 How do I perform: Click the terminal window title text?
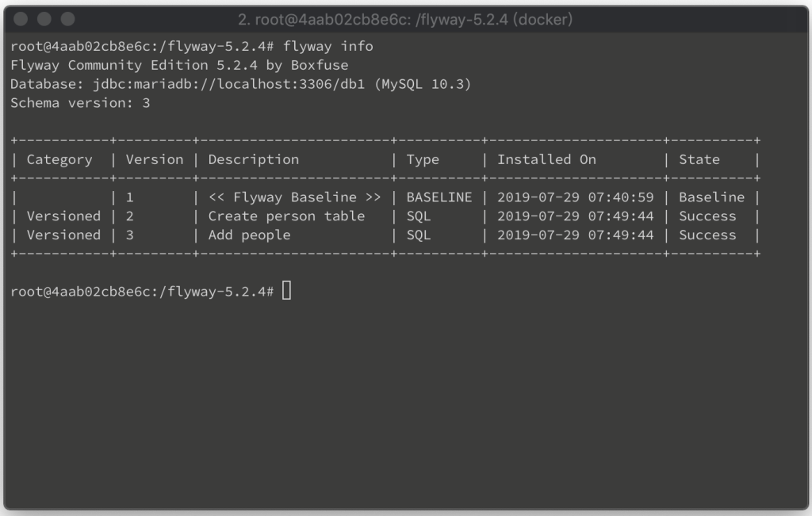click(x=405, y=20)
